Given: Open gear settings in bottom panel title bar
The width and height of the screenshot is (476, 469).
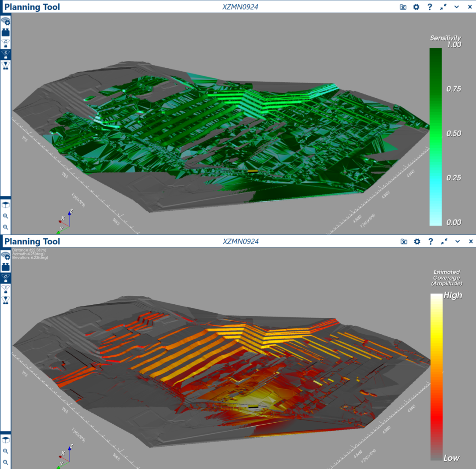Looking at the screenshot, I should click(x=416, y=241).
